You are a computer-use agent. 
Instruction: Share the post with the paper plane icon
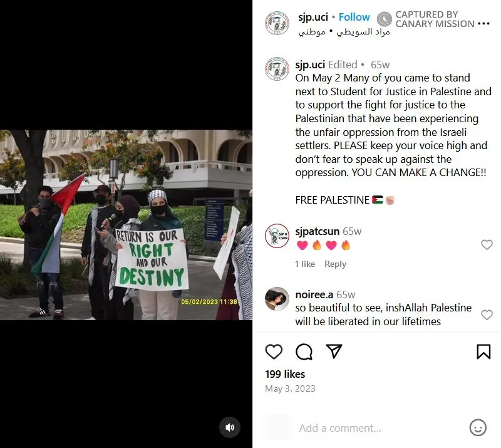pyautogui.click(x=334, y=351)
